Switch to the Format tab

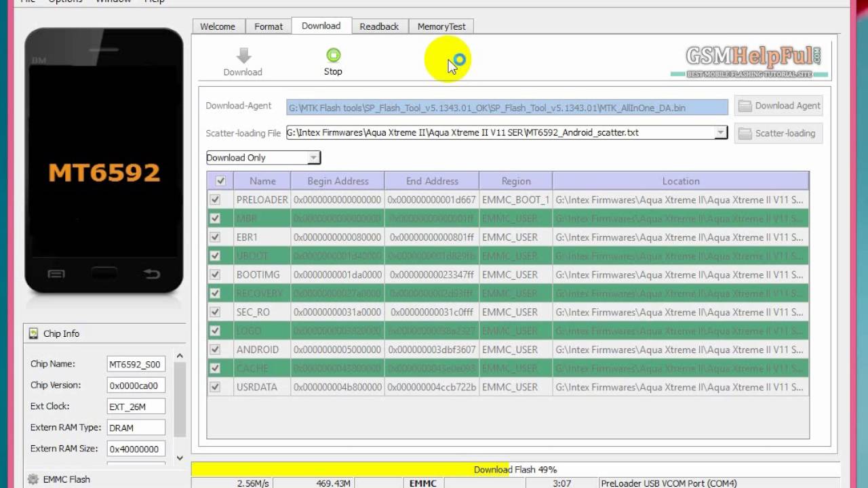click(269, 26)
